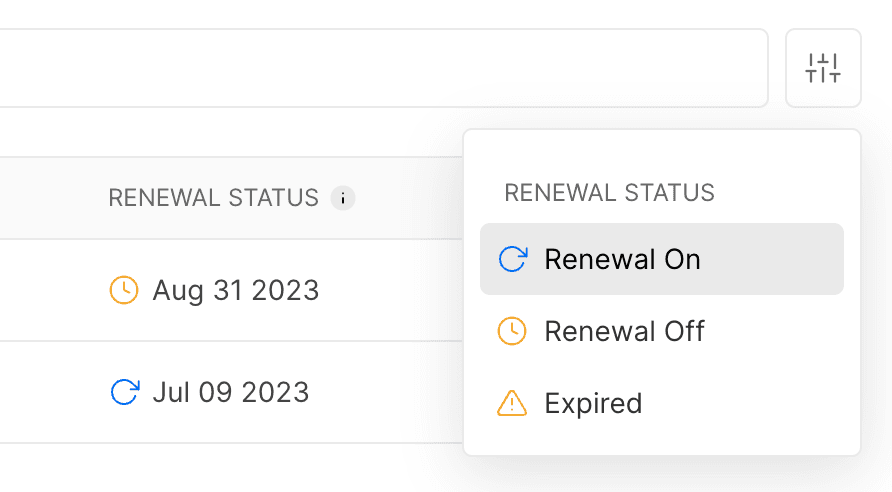Click the Jul 09 2023 renewal date
Image resolution: width=892 pixels, height=492 pixels.
point(231,392)
